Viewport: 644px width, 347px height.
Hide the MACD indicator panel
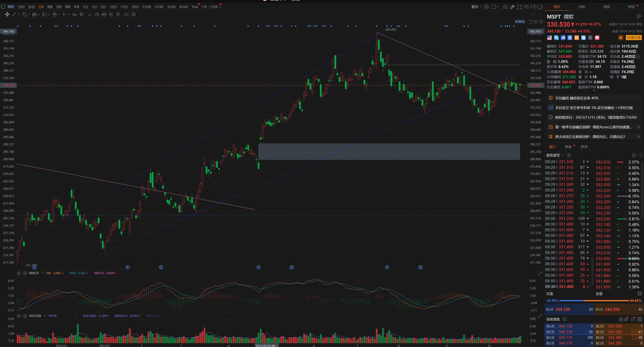tap(25, 273)
